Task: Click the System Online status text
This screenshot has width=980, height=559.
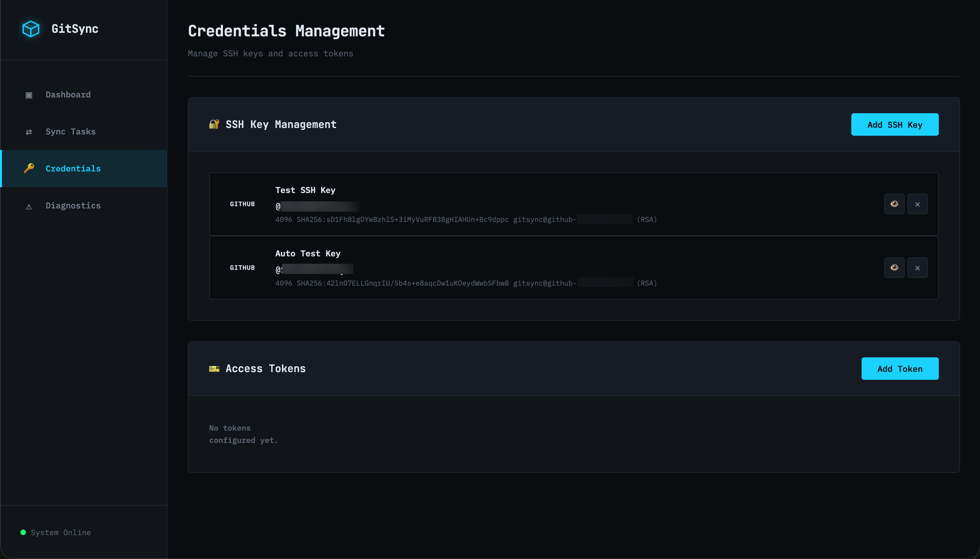Action: point(61,533)
